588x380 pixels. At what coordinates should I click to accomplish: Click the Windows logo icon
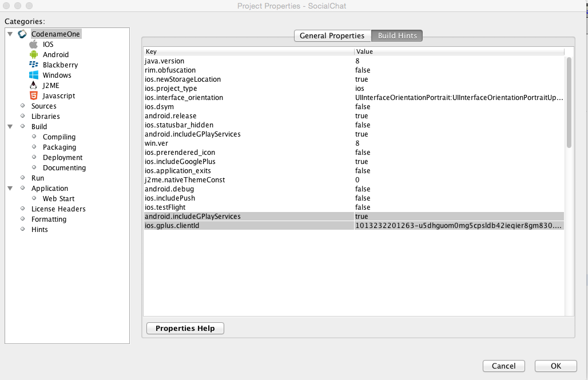click(x=33, y=75)
